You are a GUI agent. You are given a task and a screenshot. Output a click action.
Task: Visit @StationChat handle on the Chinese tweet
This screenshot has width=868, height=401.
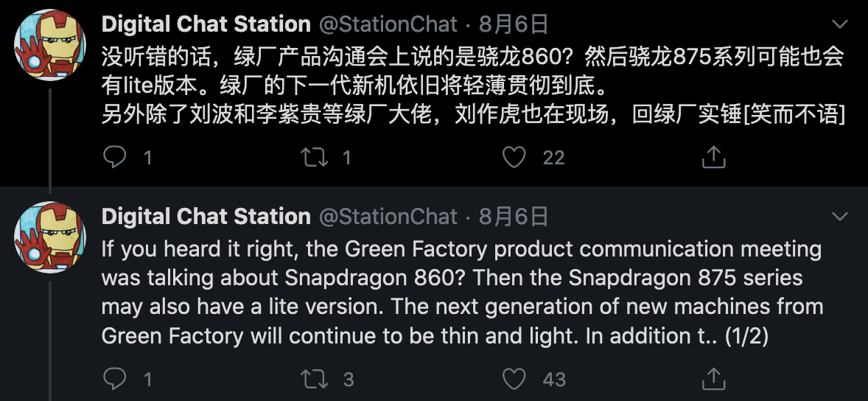pyautogui.click(x=388, y=24)
